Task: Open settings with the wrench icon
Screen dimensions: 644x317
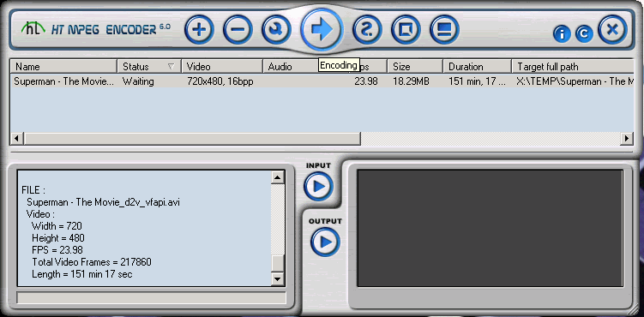Action: (276, 29)
